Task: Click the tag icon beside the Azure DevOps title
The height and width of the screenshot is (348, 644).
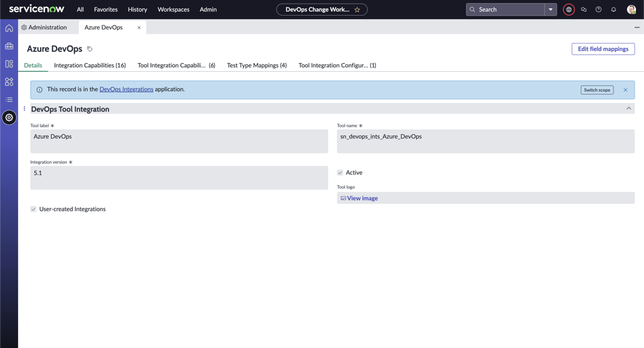Action: [x=90, y=49]
